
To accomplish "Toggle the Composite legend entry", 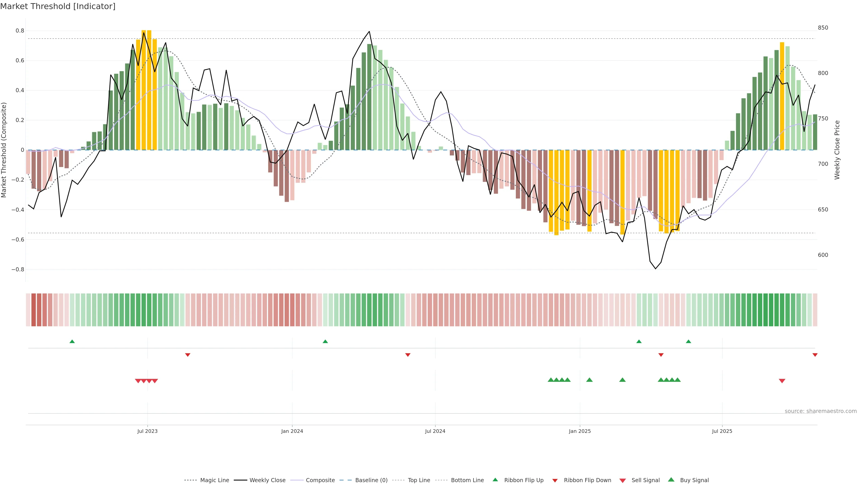I will pos(320,480).
